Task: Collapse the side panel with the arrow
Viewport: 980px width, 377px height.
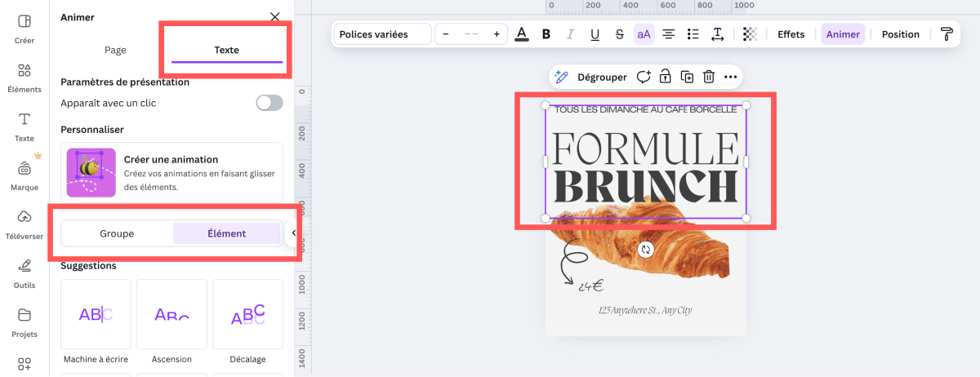Action: pyautogui.click(x=293, y=233)
